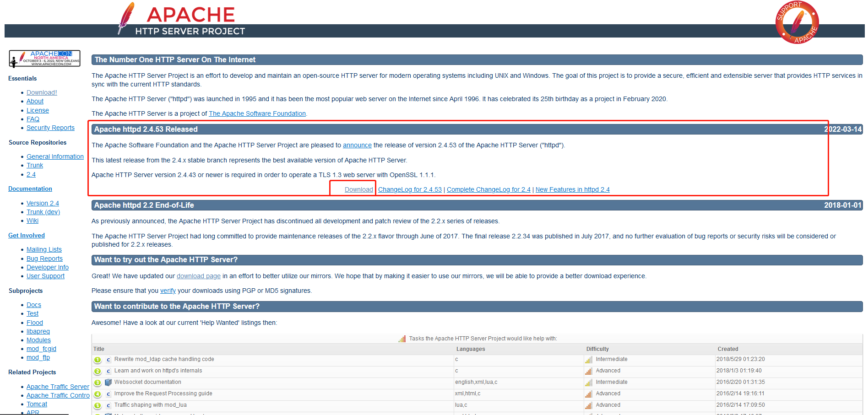Open Mailing Lists under Get Involved
Viewport: 868px width, 415px height.
point(44,249)
